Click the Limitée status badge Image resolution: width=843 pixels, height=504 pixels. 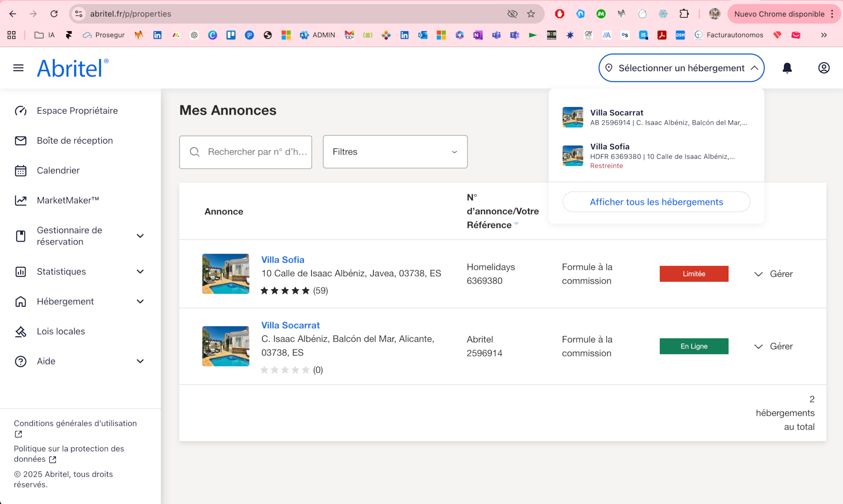[694, 274]
